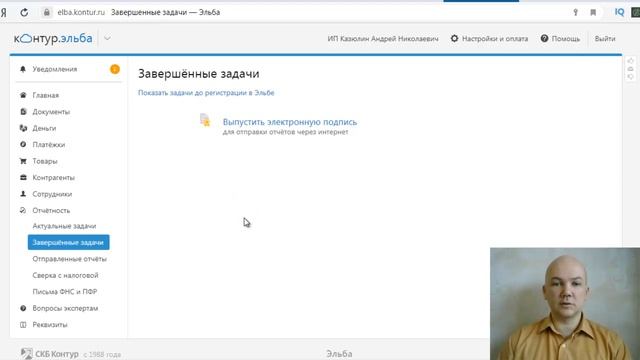Screen dimensions: 640x360
Task: Click the person icon beside Сотрудники
Action: [x=23, y=194]
